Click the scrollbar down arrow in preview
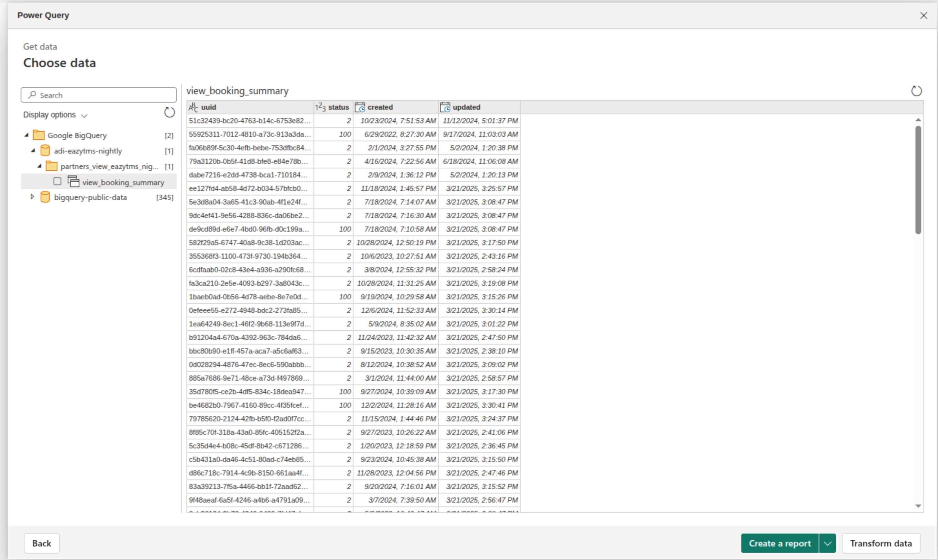 [x=918, y=506]
